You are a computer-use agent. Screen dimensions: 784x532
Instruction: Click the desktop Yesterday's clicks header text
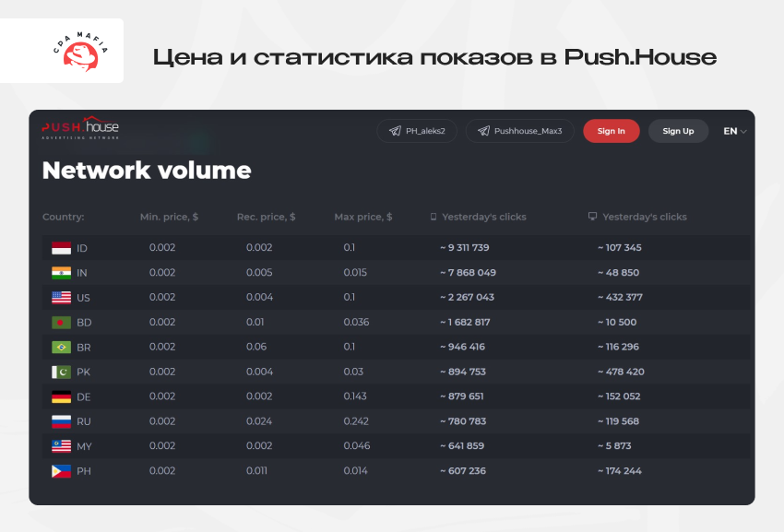645,217
